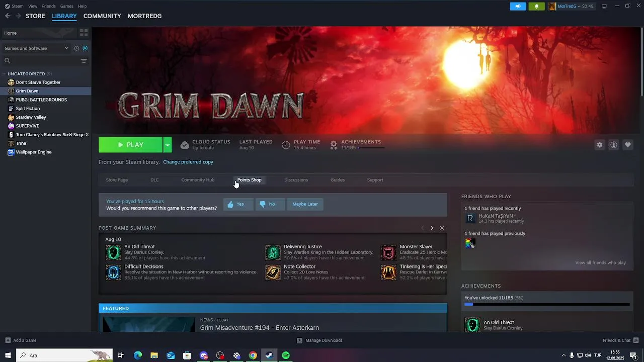This screenshot has width=644, height=362.
Task: Open Friends & Chat panel
Action: (x=620, y=340)
